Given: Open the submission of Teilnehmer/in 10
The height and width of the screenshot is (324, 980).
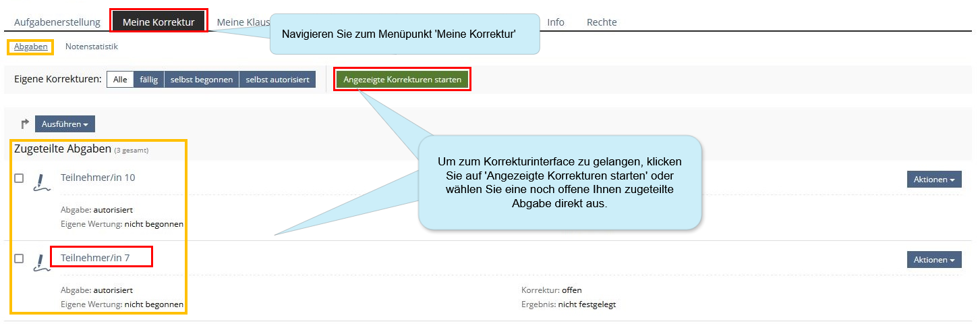Looking at the screenshot, I should click(98, 178).
